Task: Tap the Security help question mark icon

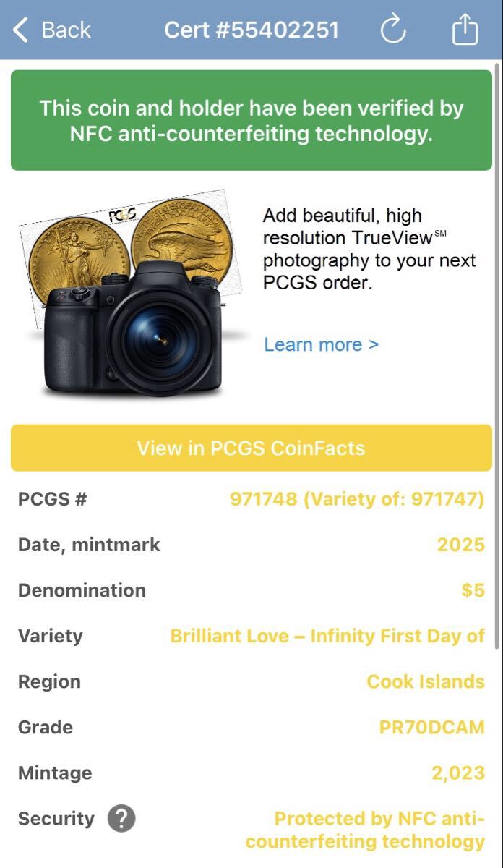Action: pos(121,819)
